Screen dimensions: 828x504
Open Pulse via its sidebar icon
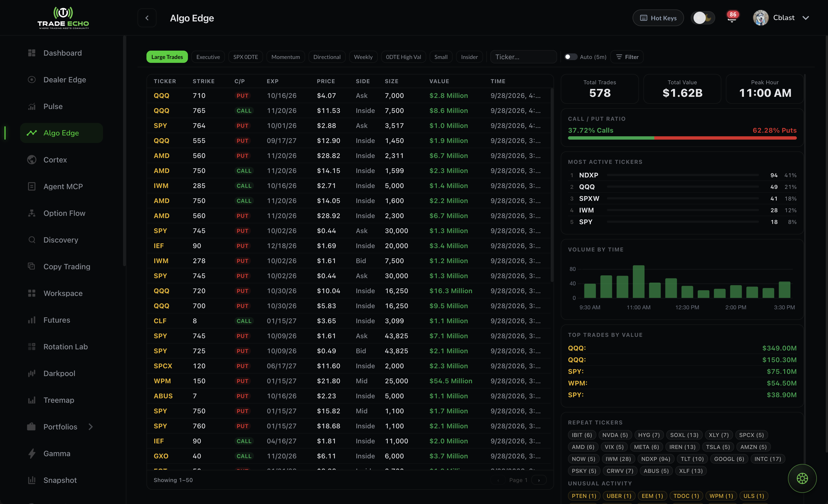click(31, 106)
